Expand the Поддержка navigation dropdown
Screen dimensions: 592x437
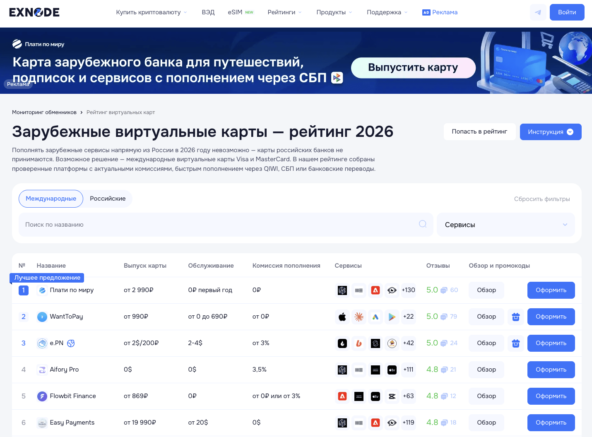pyautogui.click(x=387, y=12)
